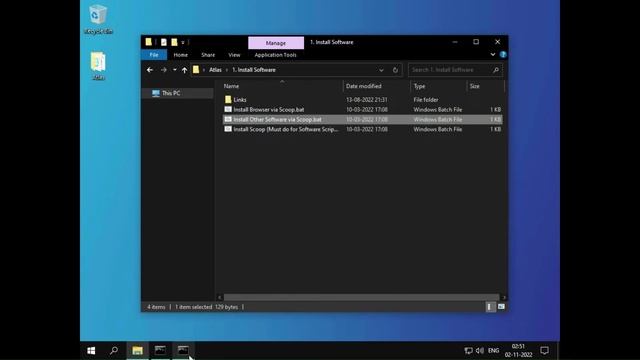The height and width of the screenshot is (360, 640).
Task: Open the volume tray icon
Action: pyautogui.click(x=480, y=351)
